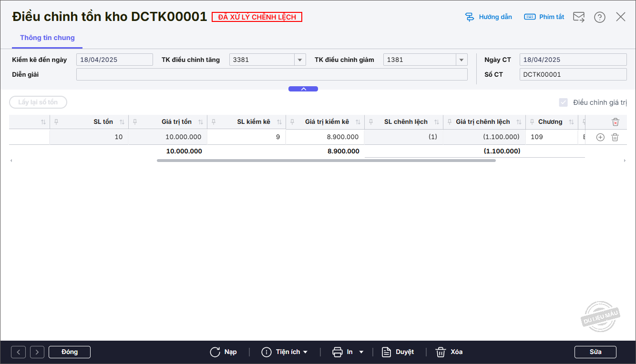
Task: Click the scroll-right arrow under the table
Action: point(625,161)
